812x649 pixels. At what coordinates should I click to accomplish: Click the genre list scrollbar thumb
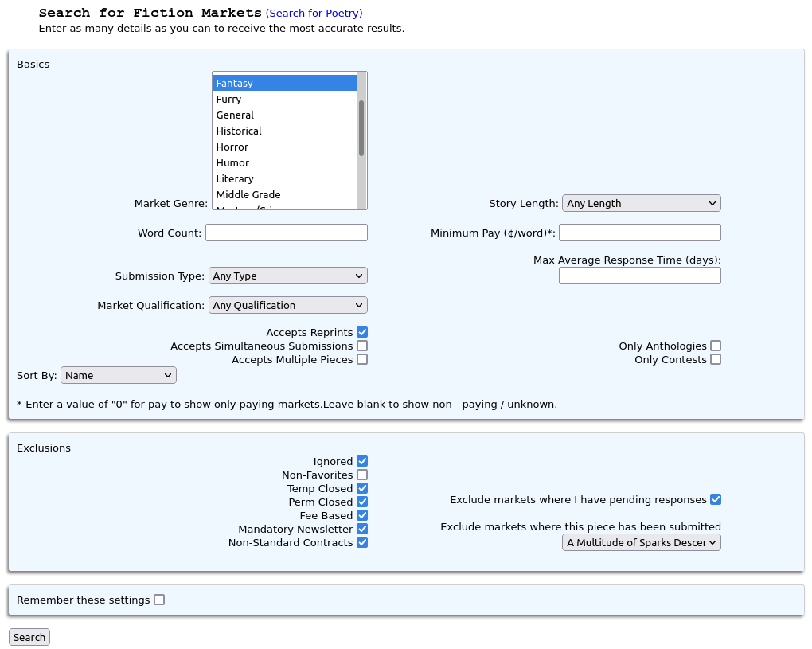[361, 128]
